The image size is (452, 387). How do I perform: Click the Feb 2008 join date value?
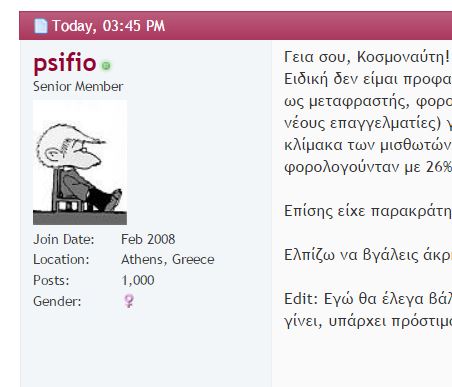(x=148, y=239)
